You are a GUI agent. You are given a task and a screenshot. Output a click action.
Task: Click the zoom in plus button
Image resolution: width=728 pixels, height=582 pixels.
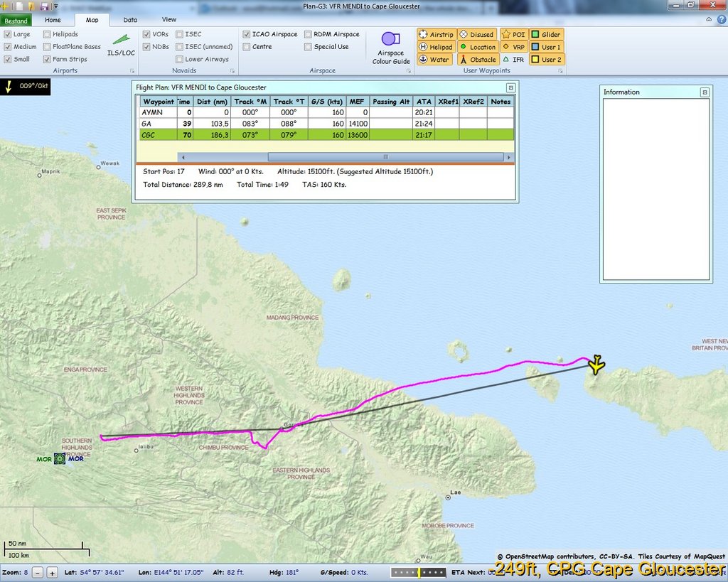click(x=52, y=572)
